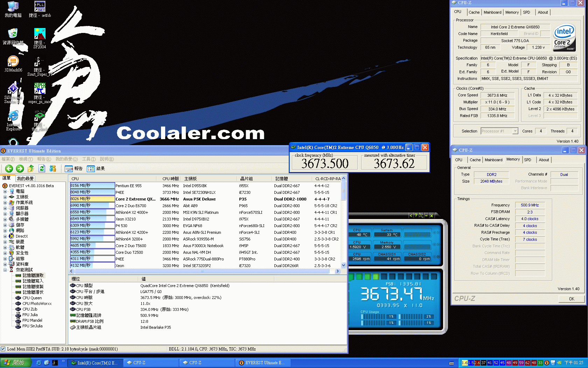Select the 我的電腦 desktop icon
The width and height of the screenshot is (588, 368).
point(13,9)
